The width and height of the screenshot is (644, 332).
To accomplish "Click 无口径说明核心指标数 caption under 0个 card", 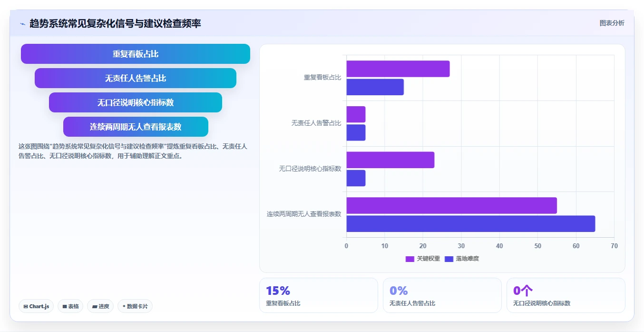I will 542,303.
